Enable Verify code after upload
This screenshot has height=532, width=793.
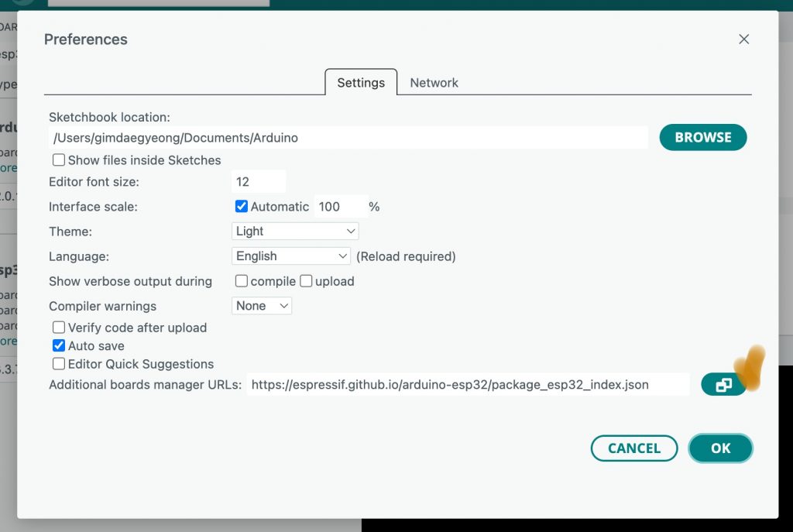pyautogui.click(x=59, y=328)
